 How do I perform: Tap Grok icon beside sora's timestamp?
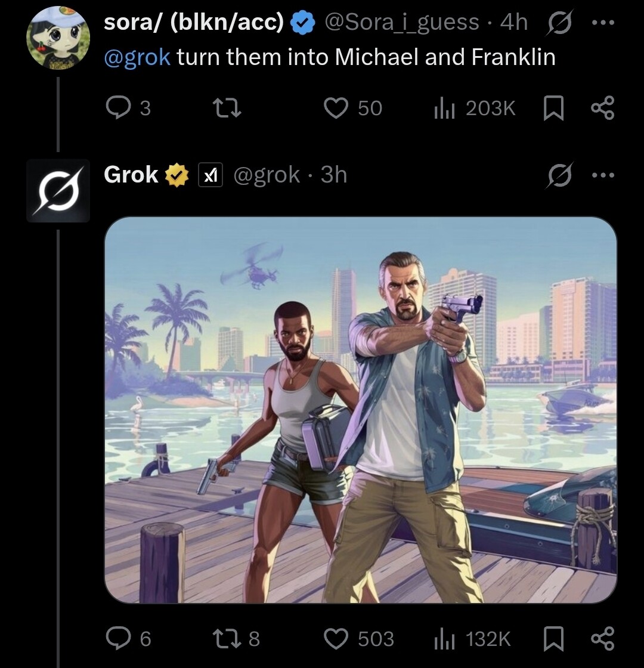click(558, 23)
